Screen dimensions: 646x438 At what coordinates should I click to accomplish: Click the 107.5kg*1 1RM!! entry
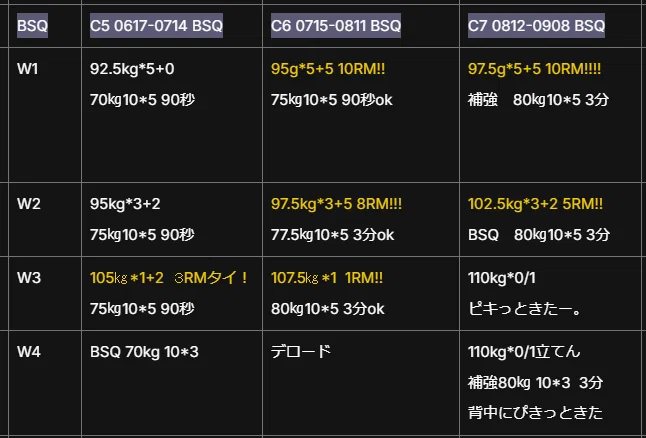(x=327, y=278)
